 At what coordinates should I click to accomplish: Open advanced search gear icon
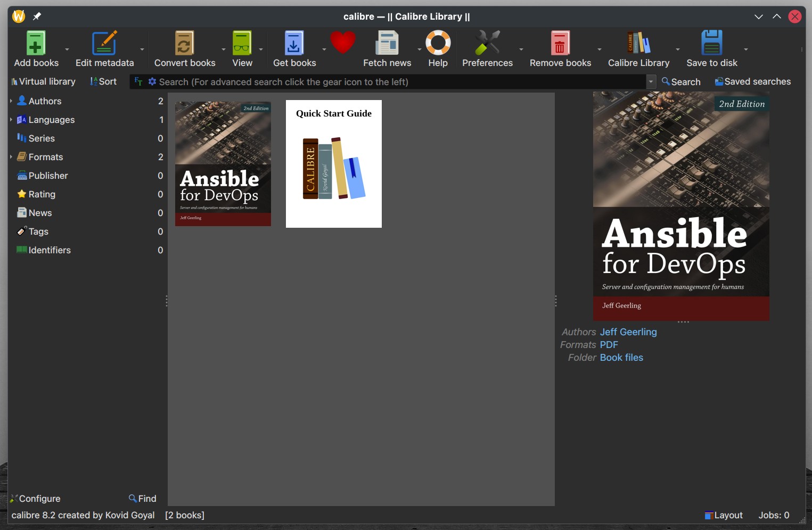pyautogui.click(x=152, y=81)
